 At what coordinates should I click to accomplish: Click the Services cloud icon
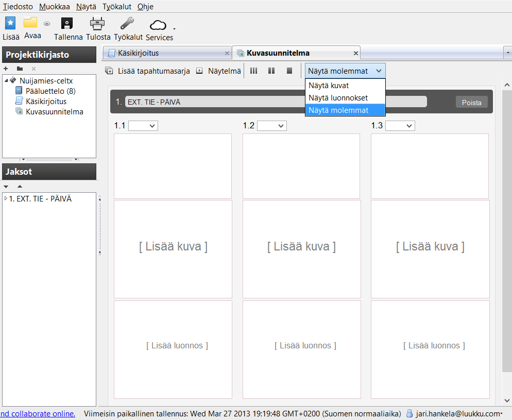[x=158, y=25]
